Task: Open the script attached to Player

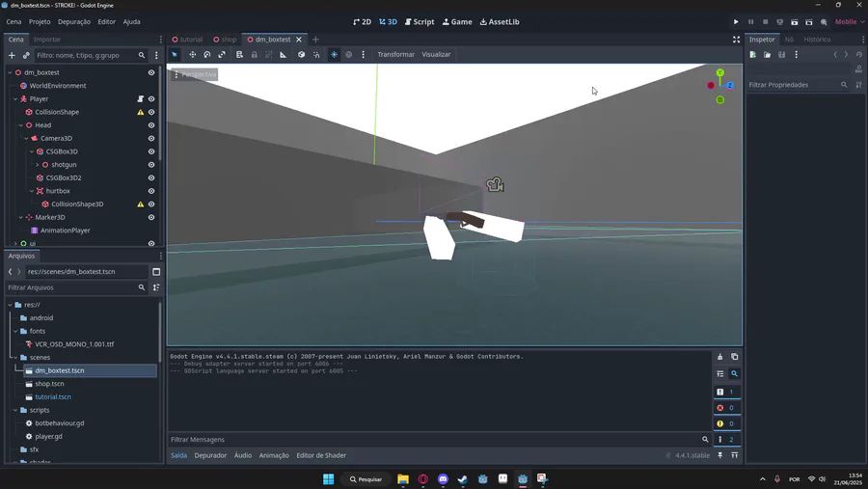Action: (x=140, y=98)
